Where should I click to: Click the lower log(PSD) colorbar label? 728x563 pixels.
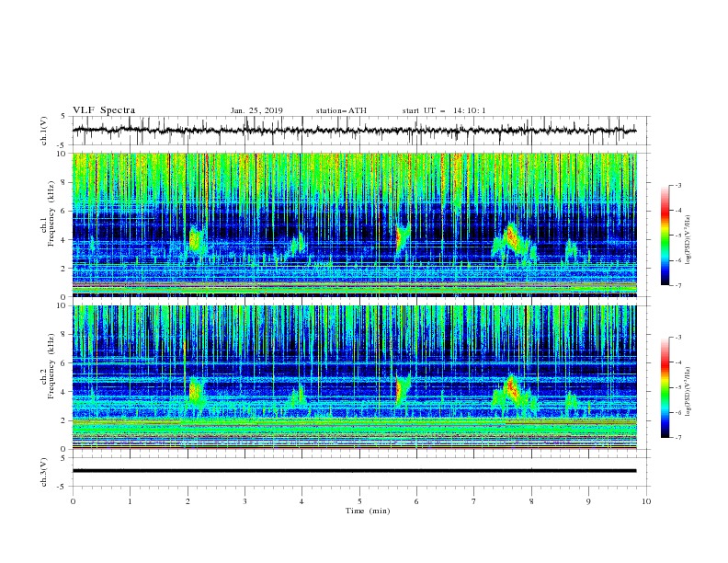coord(688,392)
